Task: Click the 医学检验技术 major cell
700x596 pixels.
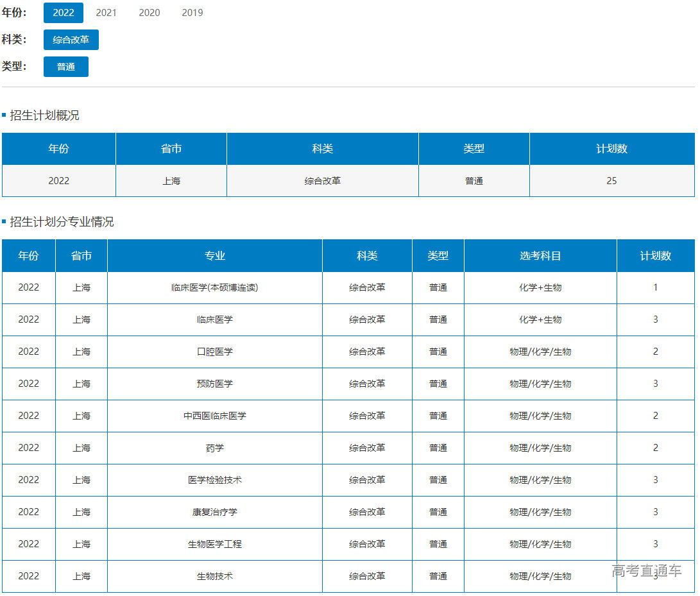Action: tap(215, 481)
